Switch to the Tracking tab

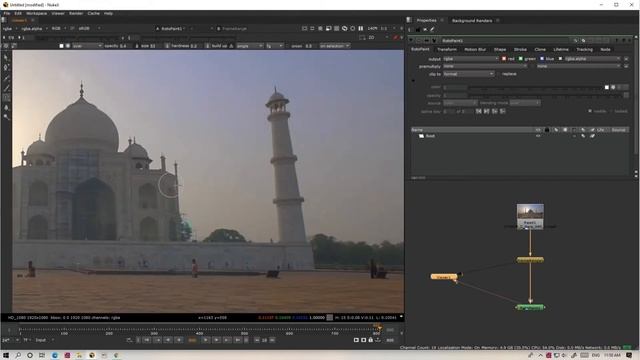584,49
